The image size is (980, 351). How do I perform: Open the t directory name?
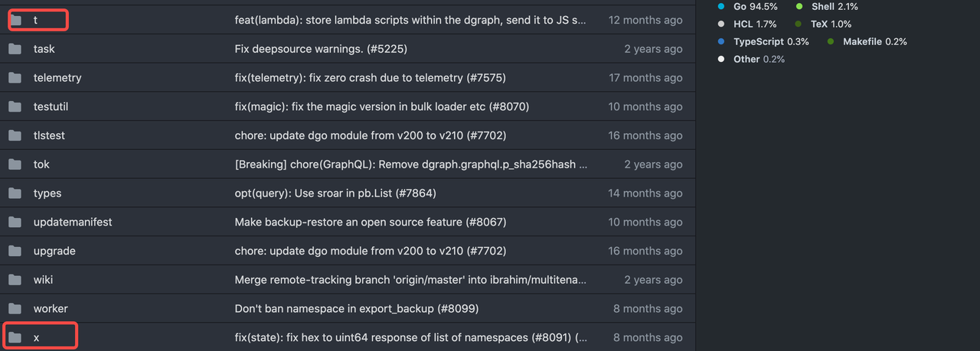(x=35, y=20)
